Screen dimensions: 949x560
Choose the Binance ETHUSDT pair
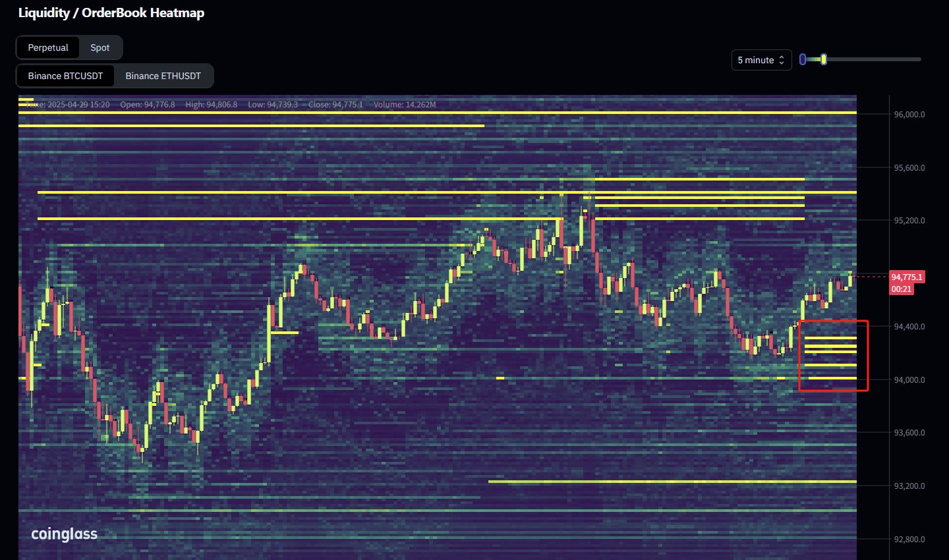click(x=163, y=76)
